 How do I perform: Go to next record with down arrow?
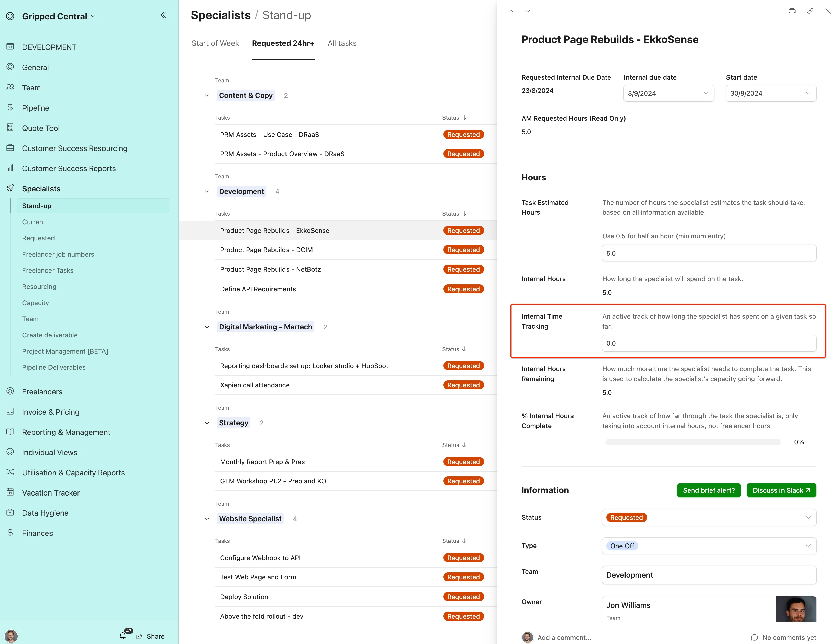coord(528,11)
